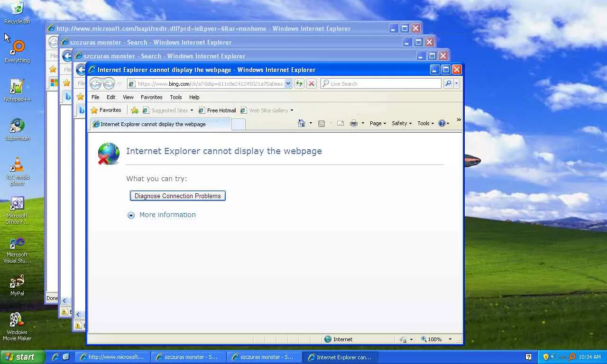The image size is (607, 364).
Task: Open the Free Hotmail favorites link
Action: 217,110
